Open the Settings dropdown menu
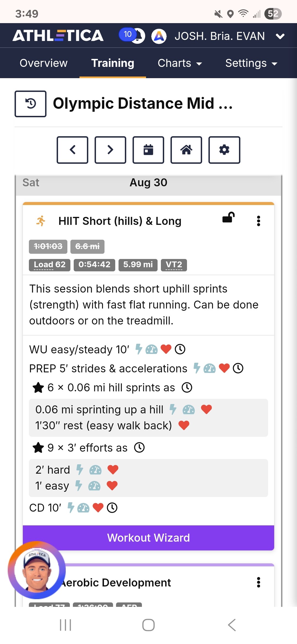 tap(251, 63)
